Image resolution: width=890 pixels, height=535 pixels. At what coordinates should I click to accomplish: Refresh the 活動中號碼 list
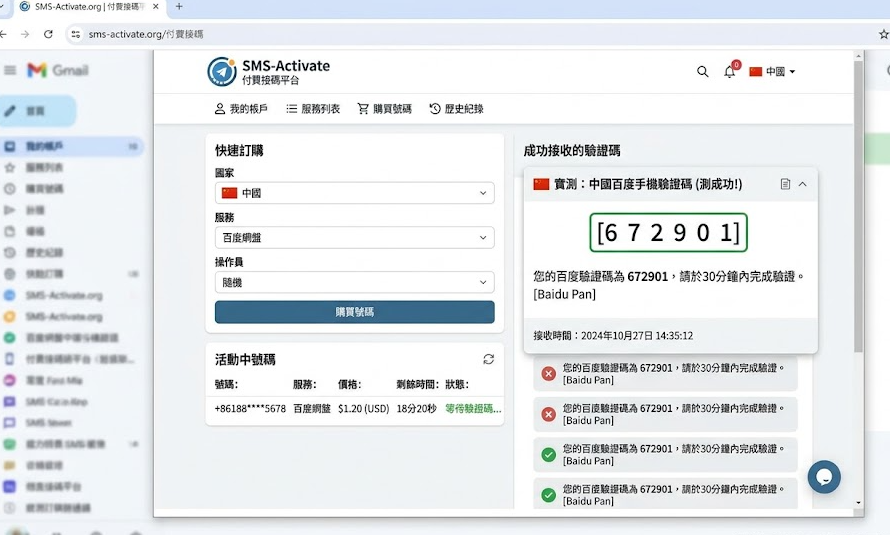(489, 359)
